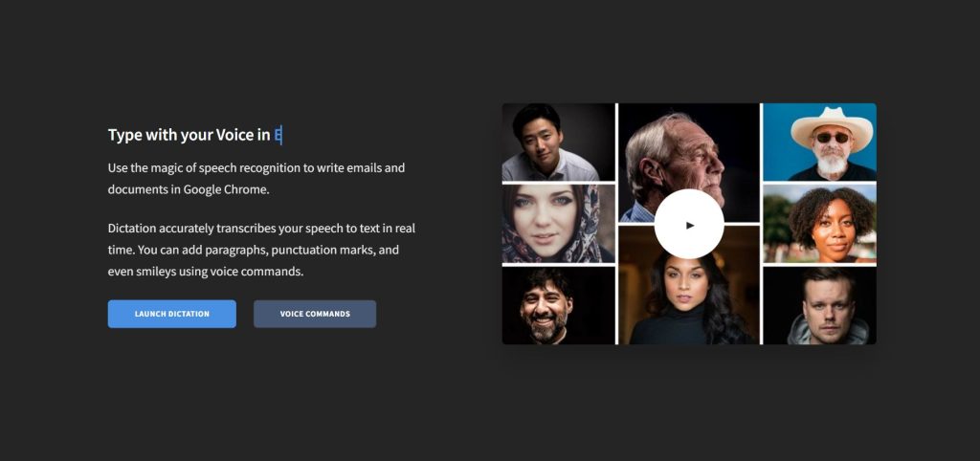This screenshot has height=461, width=980.
Task: Click the phrase "speech recognition" in the first paragraph
Action: click(x=247, y=168)
